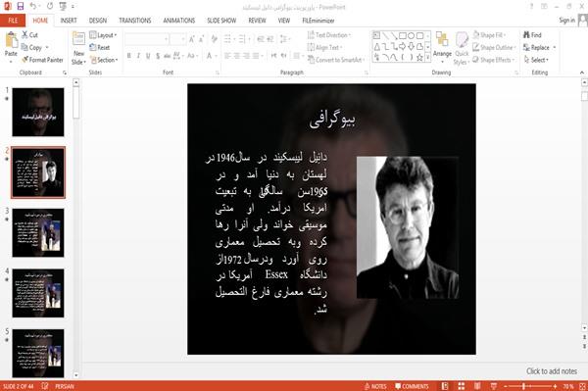Image resolution: width=588 pixels, height=391 pixels.
Task: Collapse the ribbon with the caret arrow
Action: 581,73
